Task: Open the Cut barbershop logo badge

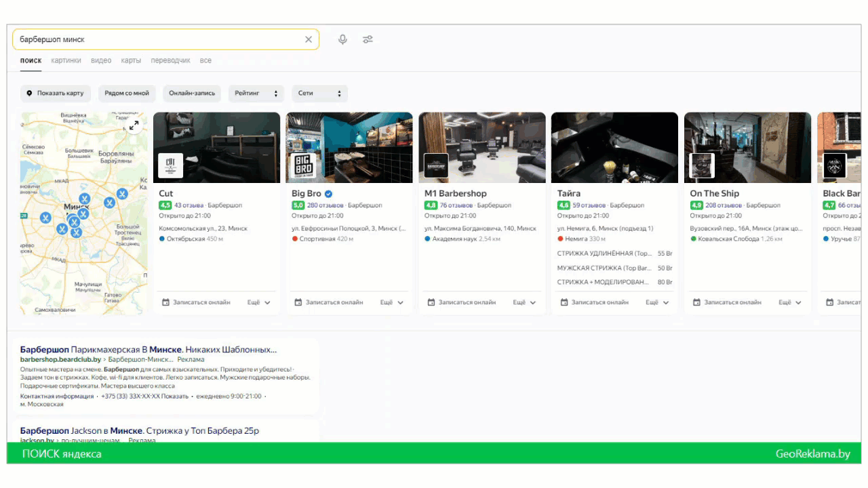Action: 171,165
